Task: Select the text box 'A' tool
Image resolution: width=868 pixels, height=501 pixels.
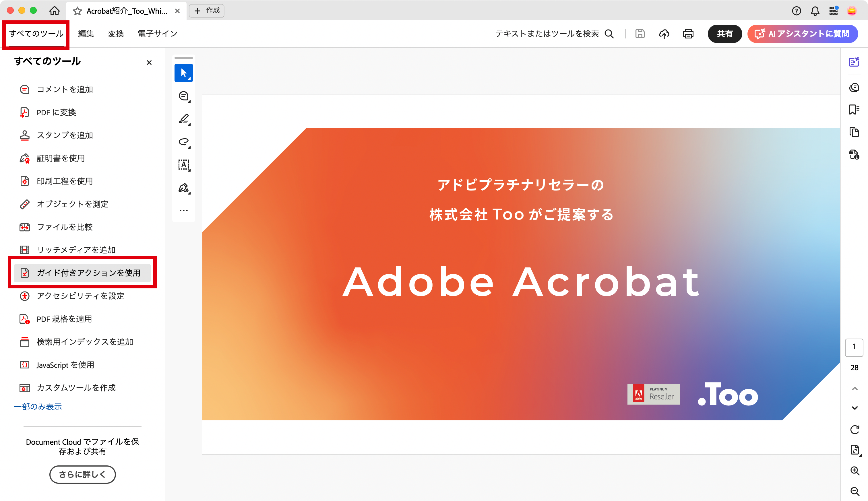Action: coord(183,165)
